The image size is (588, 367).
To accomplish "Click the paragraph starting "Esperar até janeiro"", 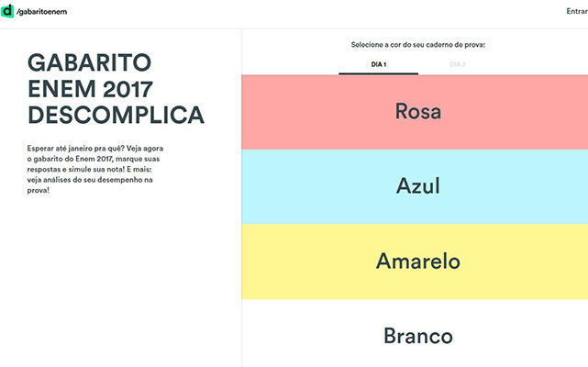I will [x=94, y=169].
